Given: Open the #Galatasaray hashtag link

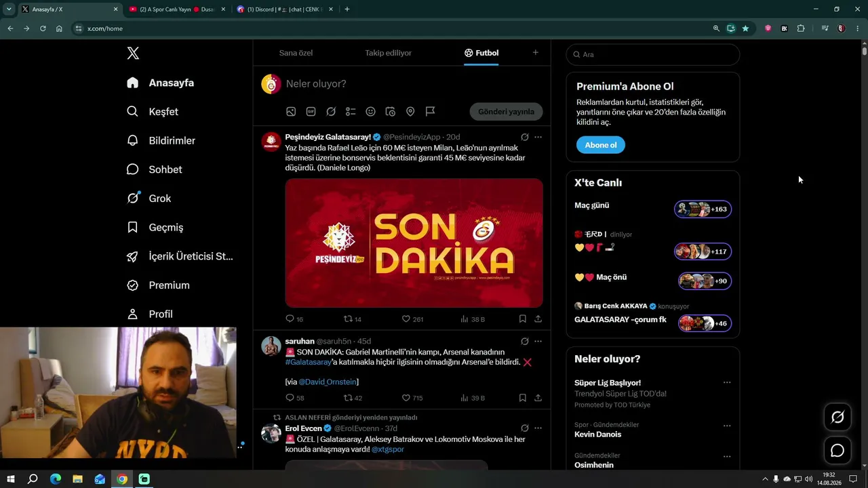Looking at the screenshot, I should [308, 362].
